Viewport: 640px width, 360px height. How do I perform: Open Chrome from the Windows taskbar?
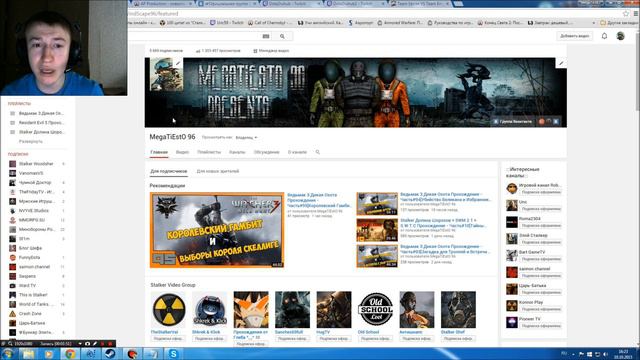point(70,354)
